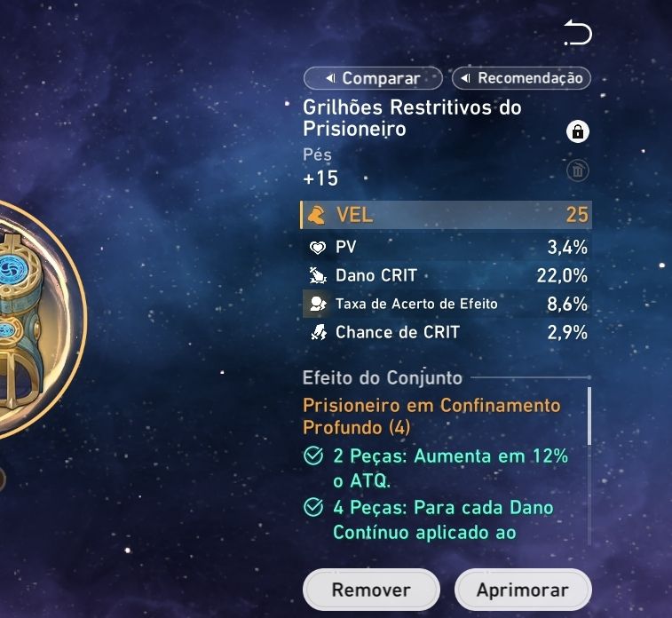Click the Taxa de Acerto de Efeito icon
The height and width of the screenshot is (618, 672).
coord(318,304)
